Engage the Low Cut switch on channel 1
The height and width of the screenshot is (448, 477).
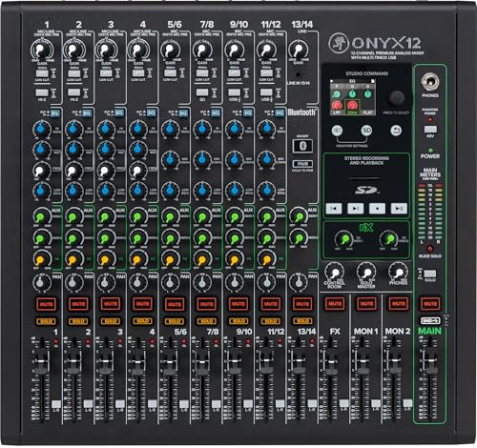(x=42, y=73)
